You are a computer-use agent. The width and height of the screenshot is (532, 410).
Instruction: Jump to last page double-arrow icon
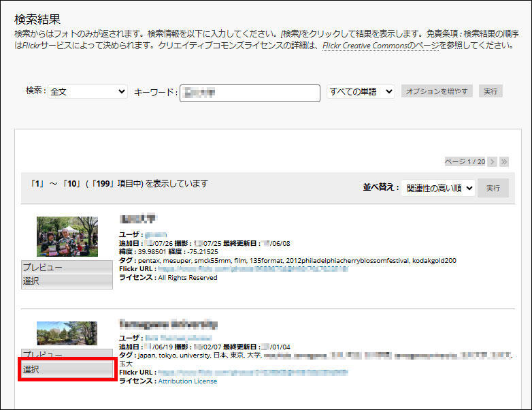504,161
